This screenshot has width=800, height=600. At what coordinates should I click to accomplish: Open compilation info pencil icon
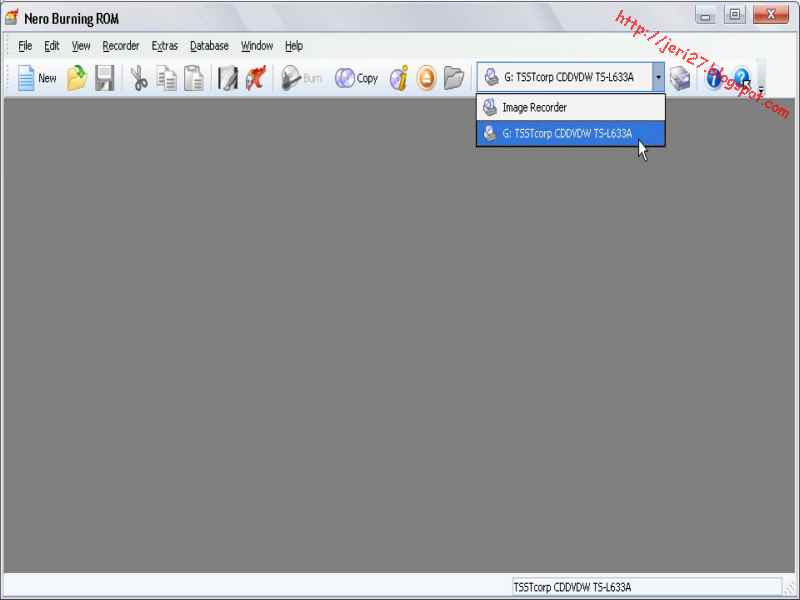tap(228, 78)
